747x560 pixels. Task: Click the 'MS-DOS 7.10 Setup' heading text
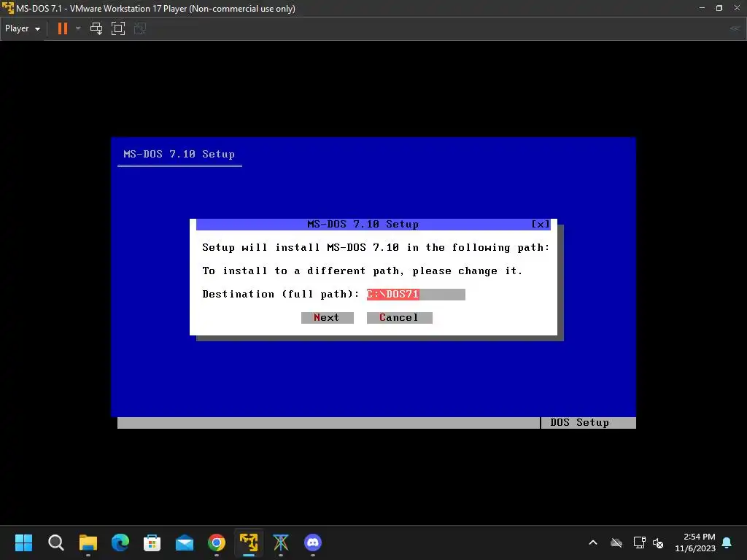[179, 155]
